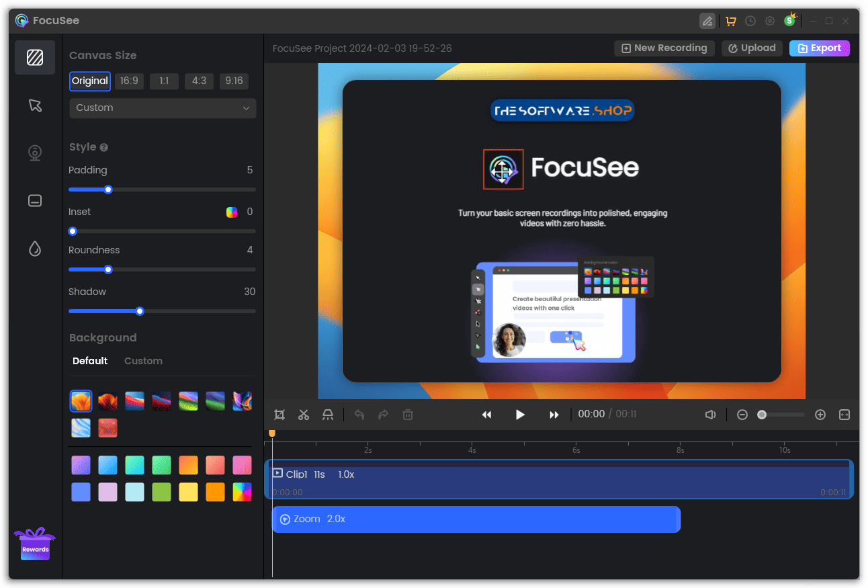Click the project name FocuSee Project 2024-02-03
Image resolution: width=868 pixels, height=588 pixels.
tap(362, 48)
